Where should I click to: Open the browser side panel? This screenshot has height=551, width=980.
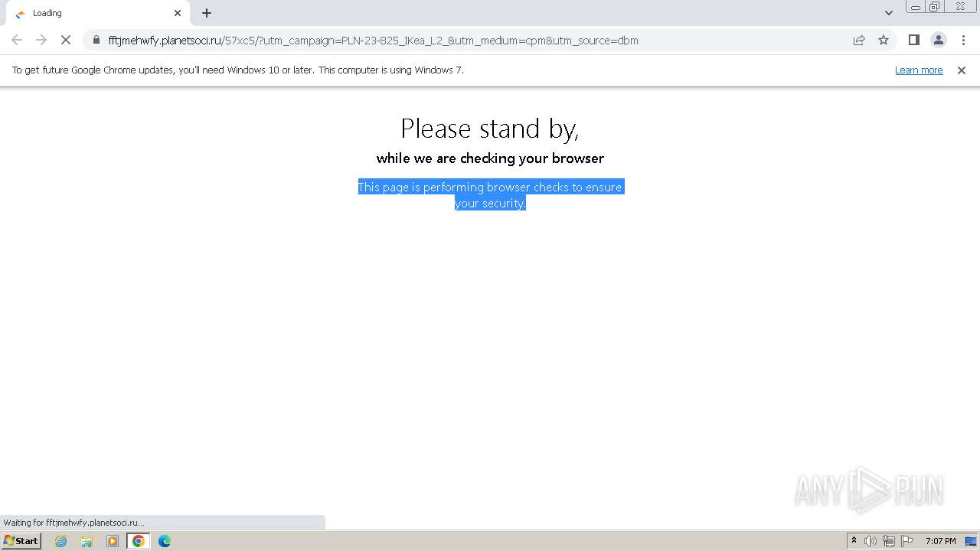914,40
